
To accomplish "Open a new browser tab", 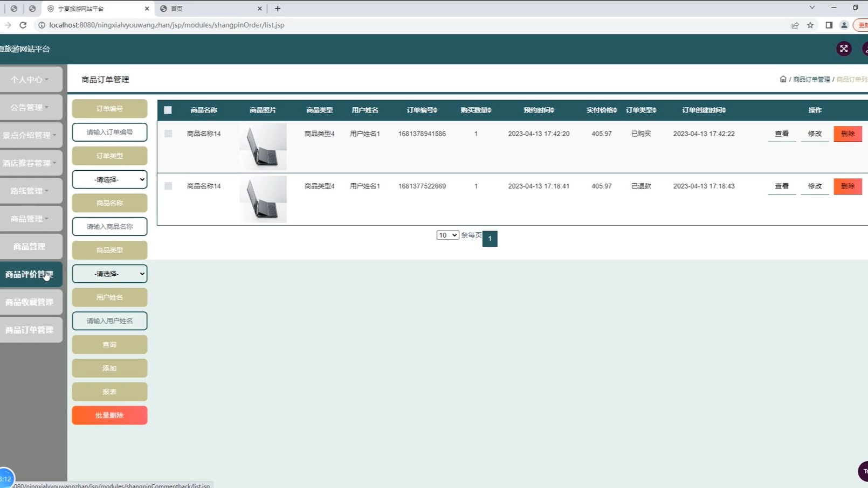I will tap(278, 9).
